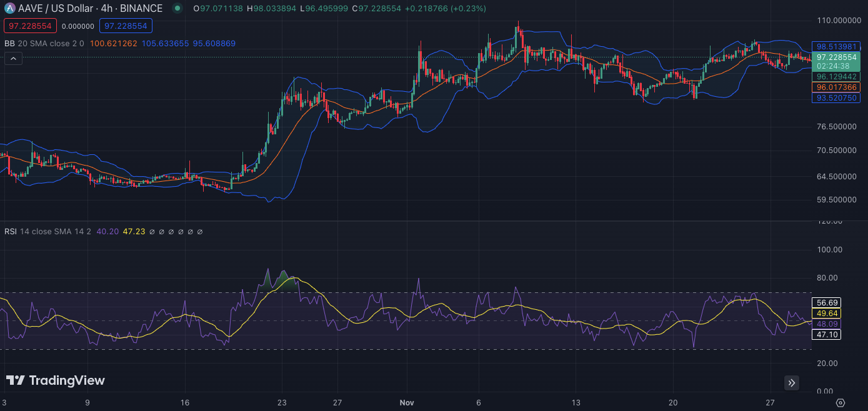Select the RSI 14 close SMA indicator legend
The width and height of the screenshot is (868, 411).
coord(47,231)
